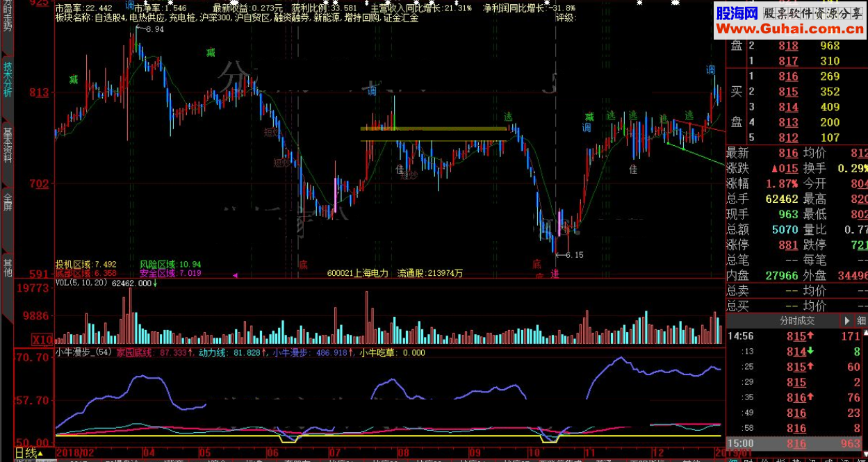Click 主营收入同比增长:21.31% text
The image size is (868, 462).
[x=421, y=8]
